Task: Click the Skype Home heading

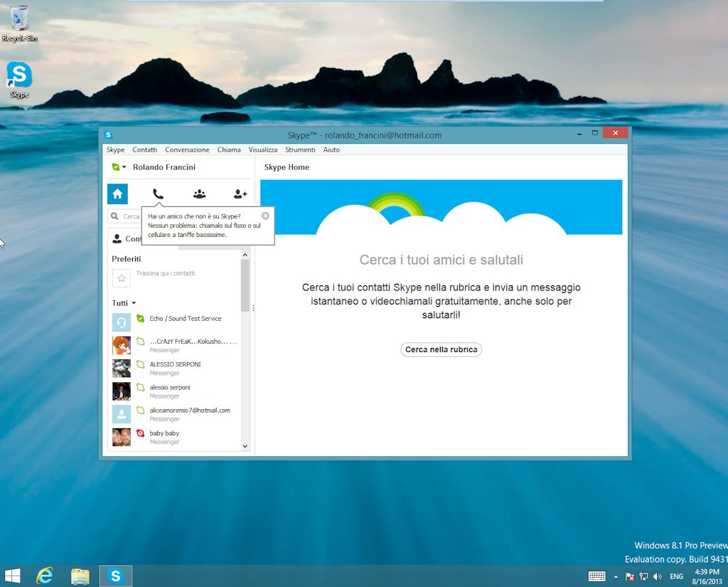Action: 287,167
